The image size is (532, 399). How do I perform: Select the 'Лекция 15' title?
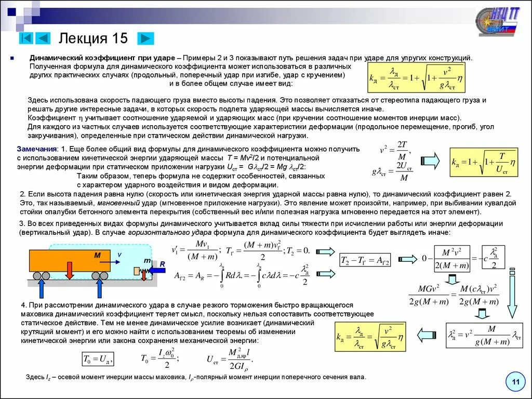click(x=93, y=38)
